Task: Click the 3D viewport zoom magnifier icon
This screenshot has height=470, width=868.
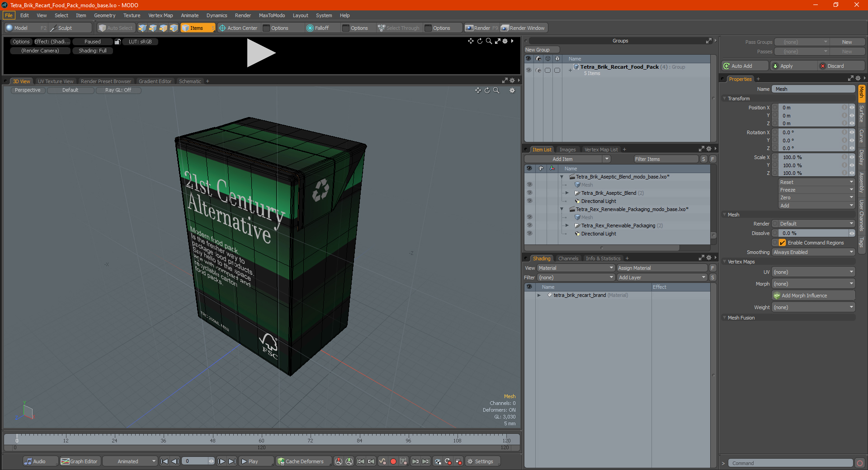Action: pos(496,90)
